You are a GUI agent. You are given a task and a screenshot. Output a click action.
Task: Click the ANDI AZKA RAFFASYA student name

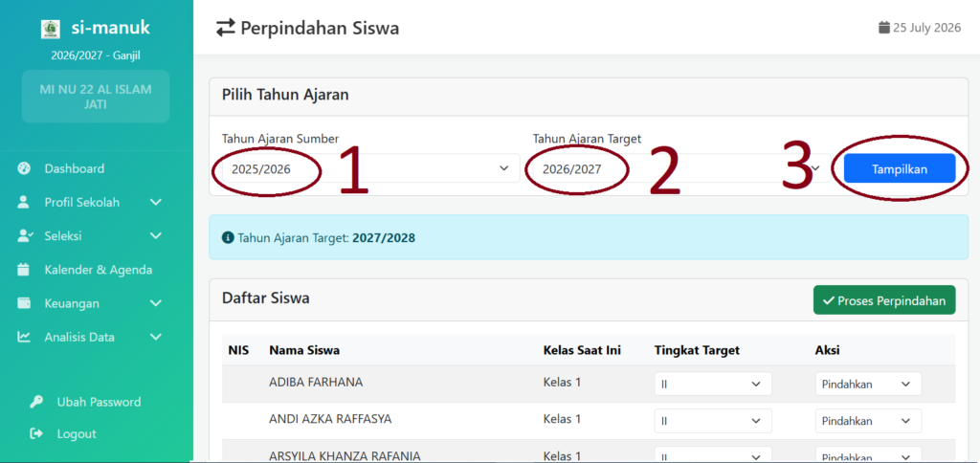click(330, 419)
